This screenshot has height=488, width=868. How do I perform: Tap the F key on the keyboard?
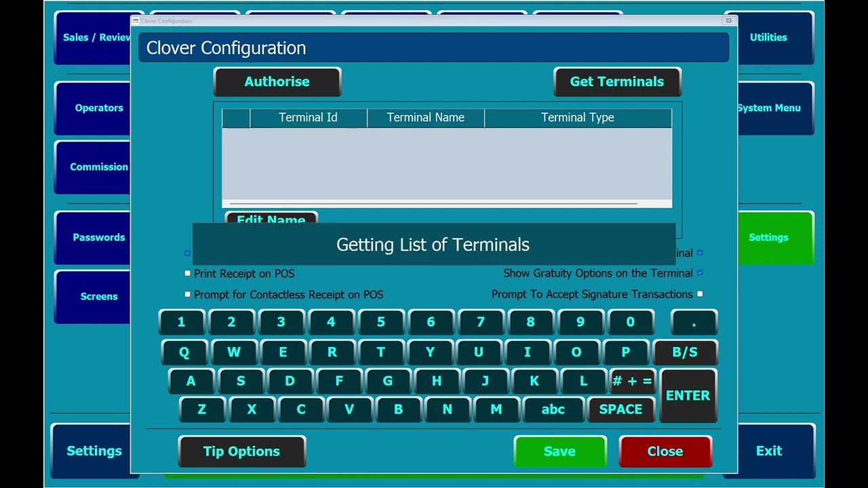pyautogui.click(x=339, y=382)
